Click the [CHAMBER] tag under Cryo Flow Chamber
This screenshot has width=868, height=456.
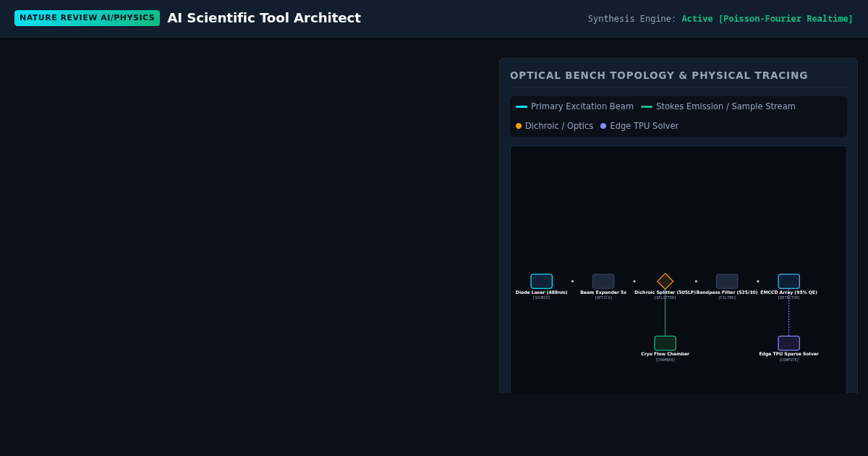tap(665, 360)
